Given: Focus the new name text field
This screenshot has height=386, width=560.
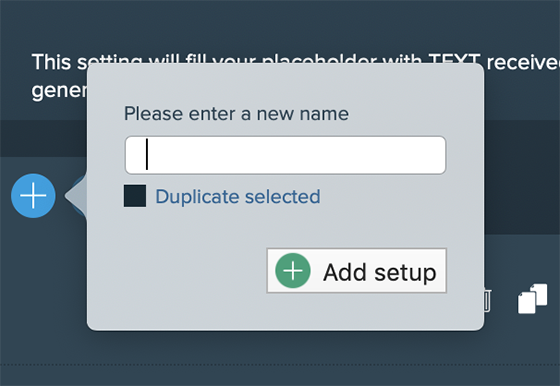Looking at the screenshot, I should (285, 155).
